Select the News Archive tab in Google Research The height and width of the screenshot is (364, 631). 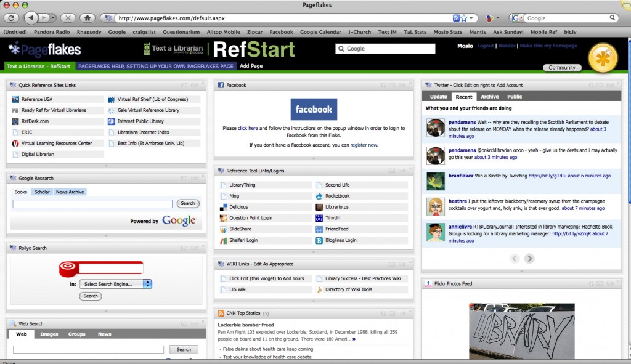(70, 192)
